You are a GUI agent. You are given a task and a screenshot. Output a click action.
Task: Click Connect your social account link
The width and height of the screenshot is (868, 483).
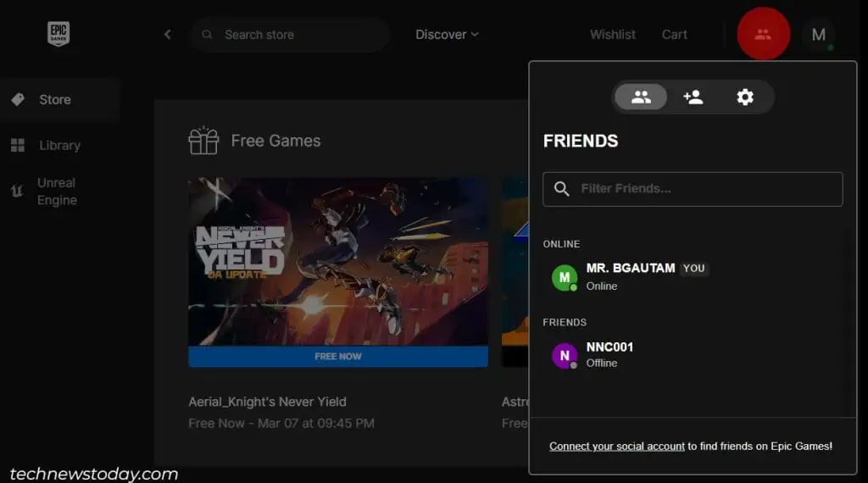click(x=617, y=447)
